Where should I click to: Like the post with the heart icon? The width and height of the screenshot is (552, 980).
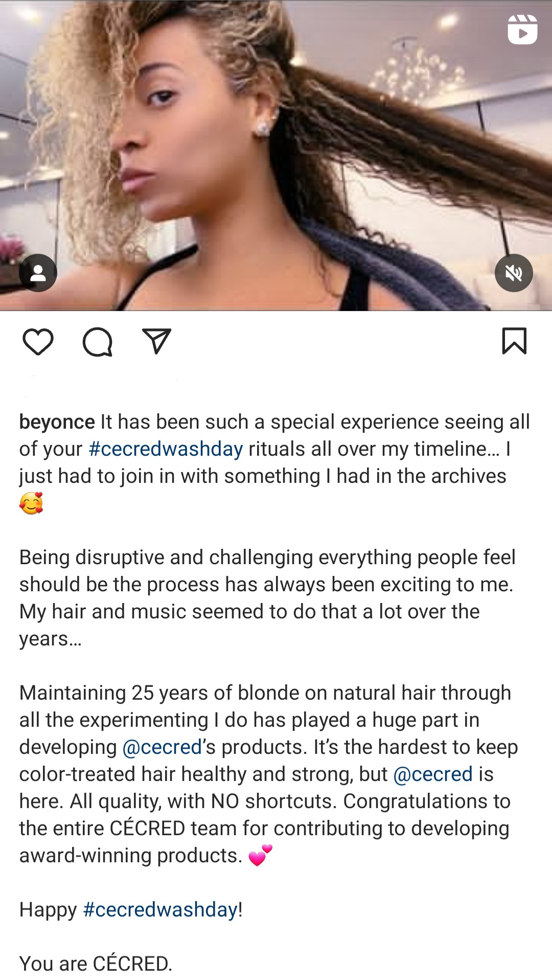click(38, 342)
